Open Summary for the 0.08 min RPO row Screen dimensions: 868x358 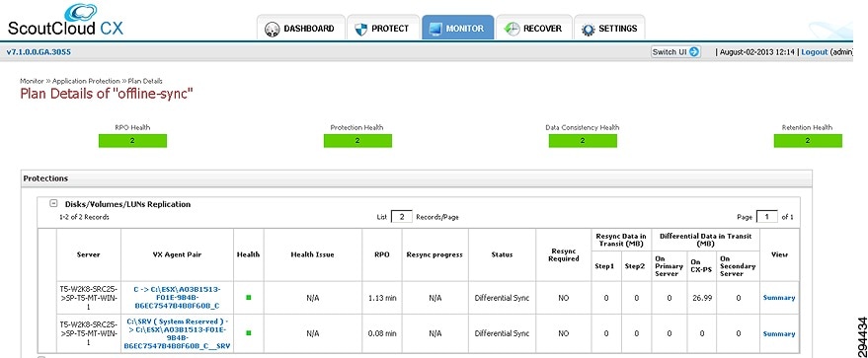coord(779,333)
